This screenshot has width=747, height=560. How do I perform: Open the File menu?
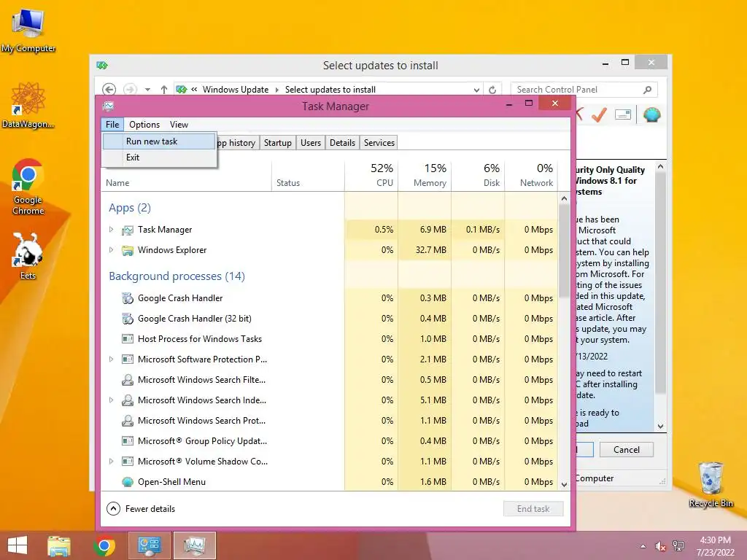112,124
